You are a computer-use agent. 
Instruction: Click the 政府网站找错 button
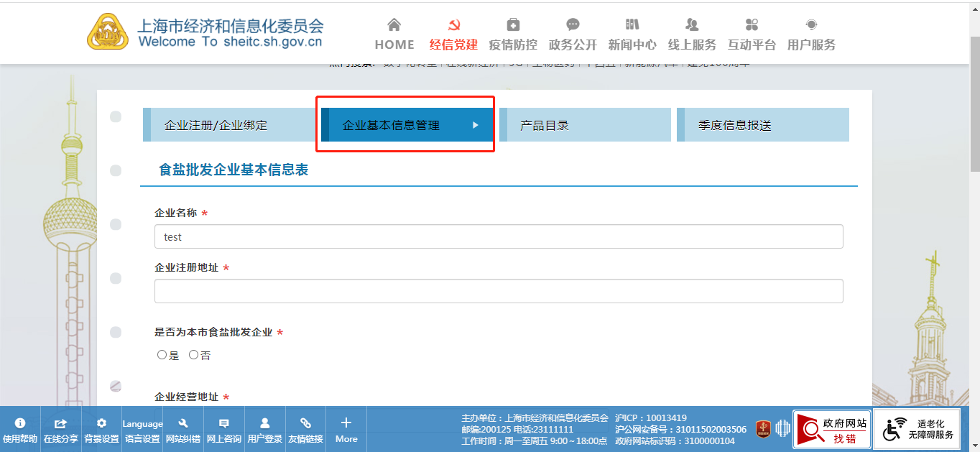point(831,430)
